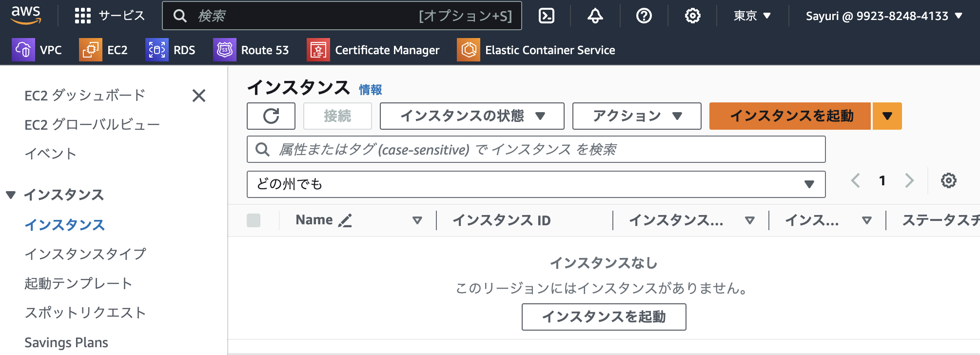Open 起動テンプレート in sidebar

click(78, 283)
